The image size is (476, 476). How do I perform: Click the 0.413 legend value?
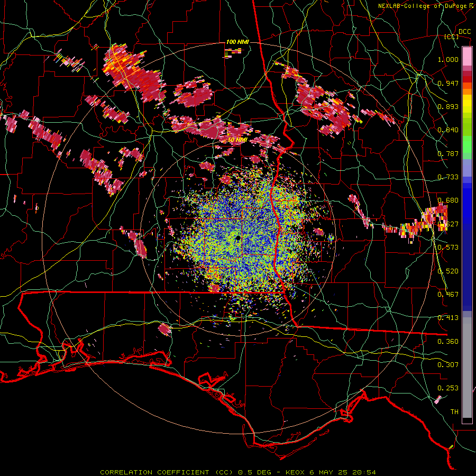pyautogui.click(x=448, y=318)
